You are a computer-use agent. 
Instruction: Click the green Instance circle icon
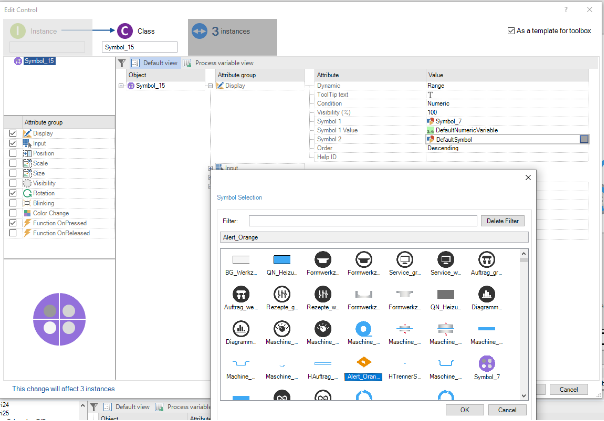point(18,31)
